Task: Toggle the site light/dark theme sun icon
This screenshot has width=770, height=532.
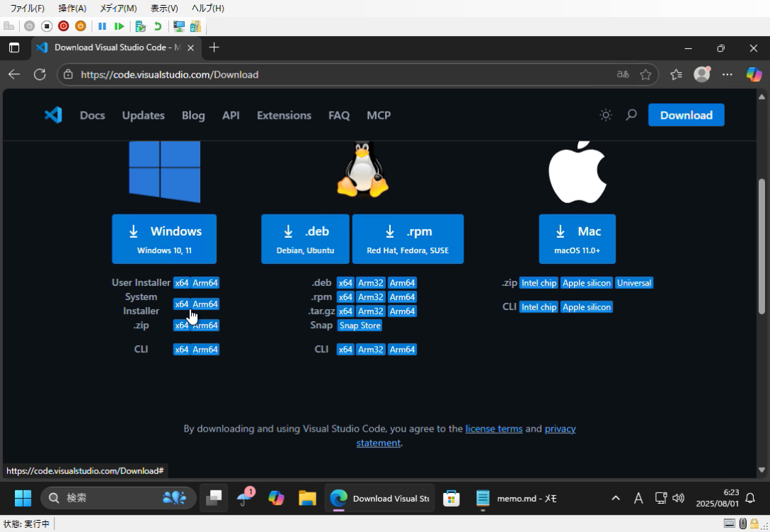Action: [606, 115]
